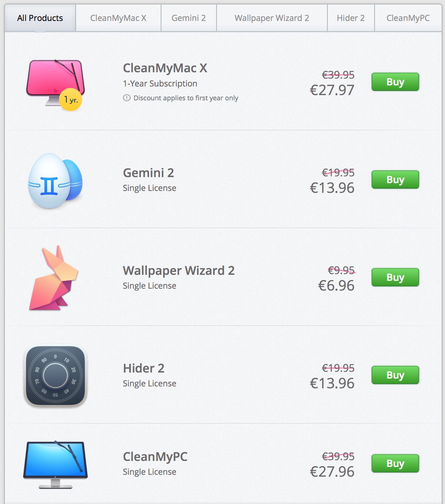
Task: Switch to the CleanMyPC tab
Action: (x=408, y=18)
